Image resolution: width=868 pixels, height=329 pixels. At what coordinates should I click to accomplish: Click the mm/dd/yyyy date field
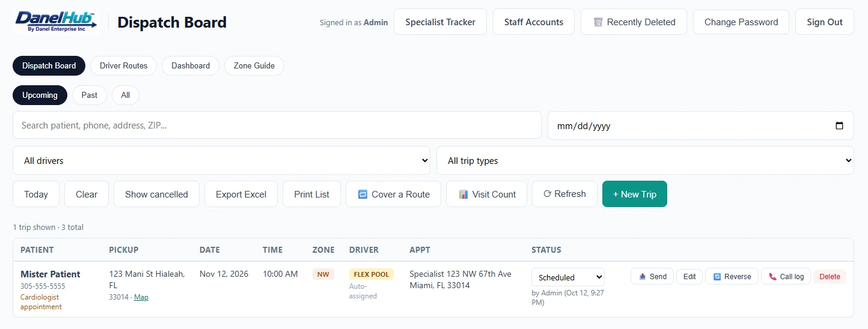coord(701,125)
